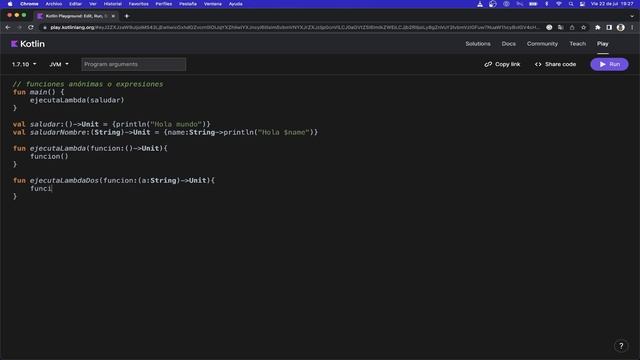Reload the current page
The image size is (640, 360).
(x=31, y=27)
